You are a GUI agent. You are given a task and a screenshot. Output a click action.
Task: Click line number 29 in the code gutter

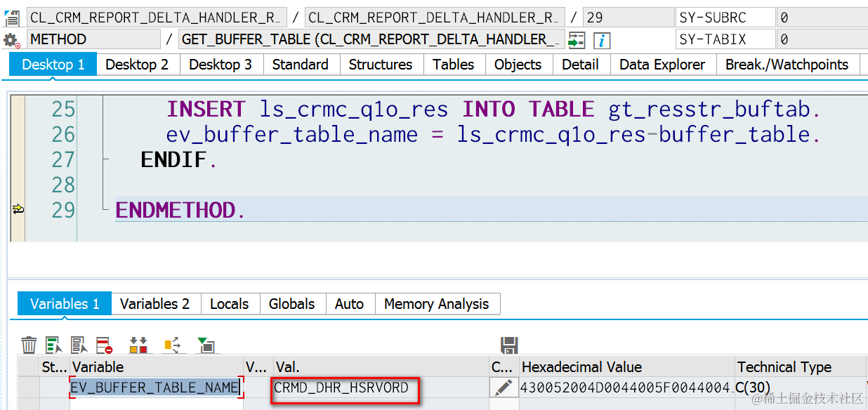point(63,211)
